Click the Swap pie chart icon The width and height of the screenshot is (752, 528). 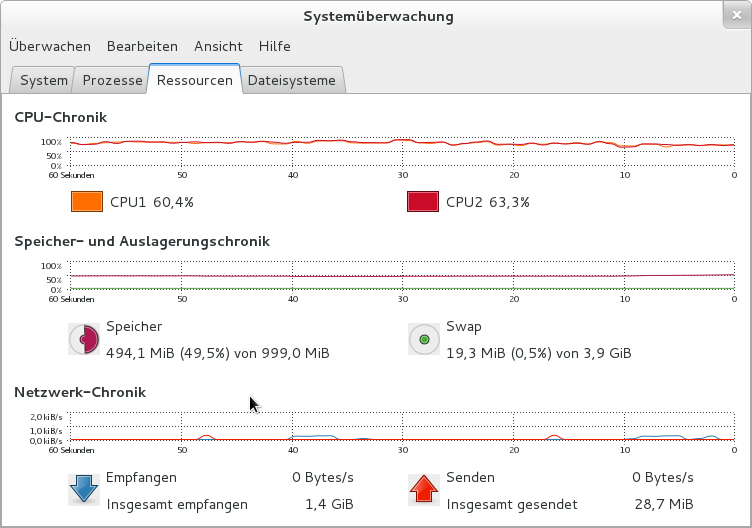(x=424, y=340)
